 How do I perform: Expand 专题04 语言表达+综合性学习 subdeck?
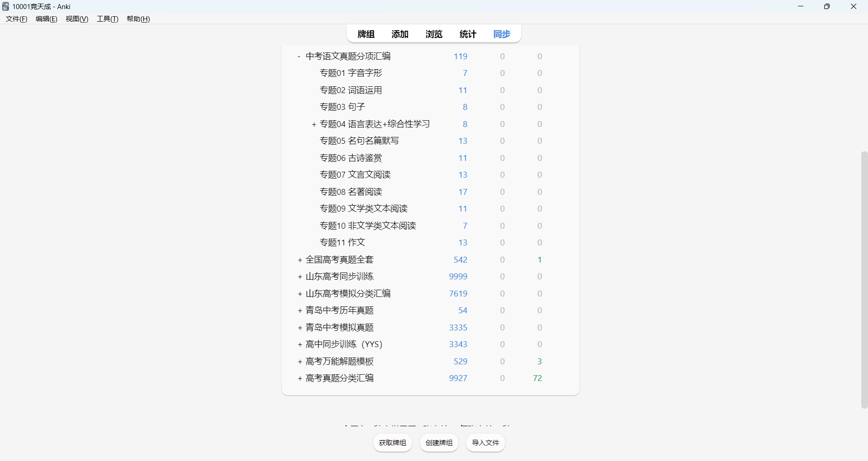pyautogui.click(x=314, y=124)
